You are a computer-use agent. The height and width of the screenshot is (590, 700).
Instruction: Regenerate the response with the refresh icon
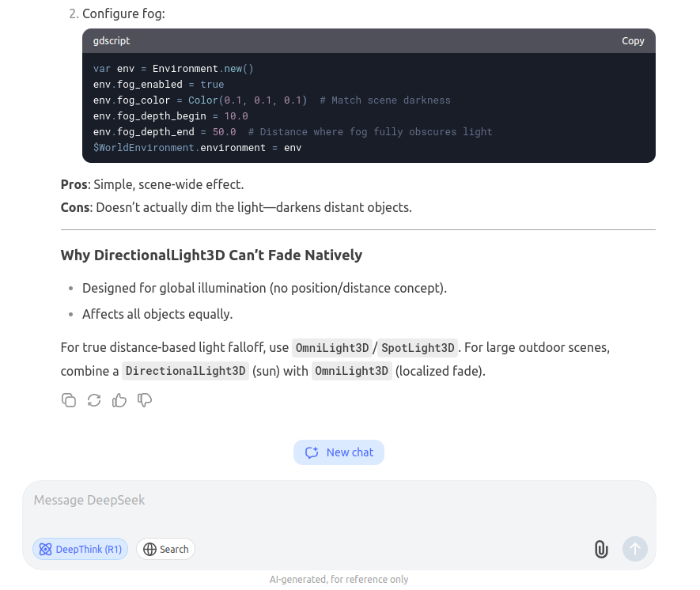[x=94, y=400]
